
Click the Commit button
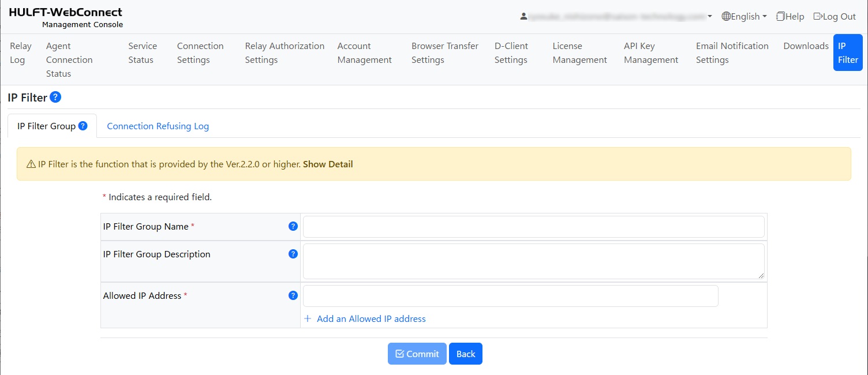[x=417, y=354]
